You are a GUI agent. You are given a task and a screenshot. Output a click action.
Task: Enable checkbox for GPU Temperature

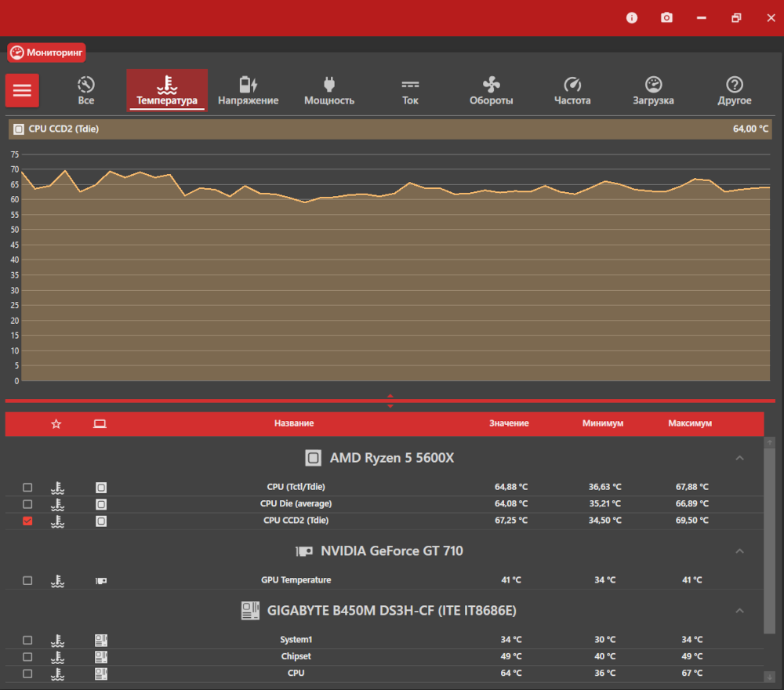(27, 580)
